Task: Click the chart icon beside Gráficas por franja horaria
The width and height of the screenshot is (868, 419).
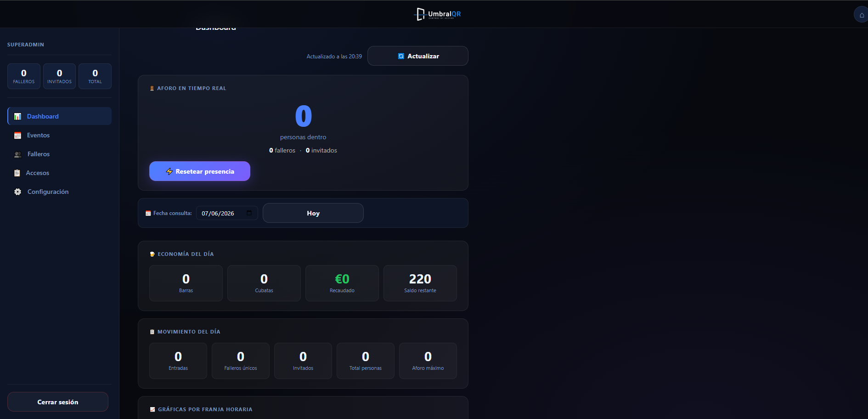Action: 152,409
